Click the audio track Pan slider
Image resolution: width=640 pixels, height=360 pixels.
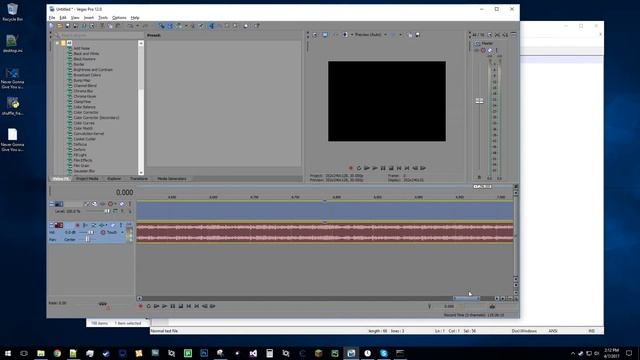click(87, 240)
